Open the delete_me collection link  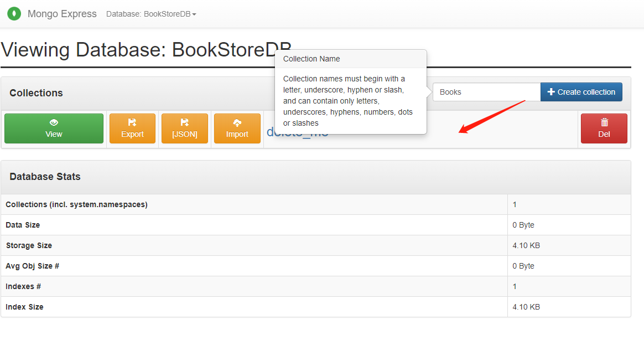pyautogui.click(x=298, y=132)
